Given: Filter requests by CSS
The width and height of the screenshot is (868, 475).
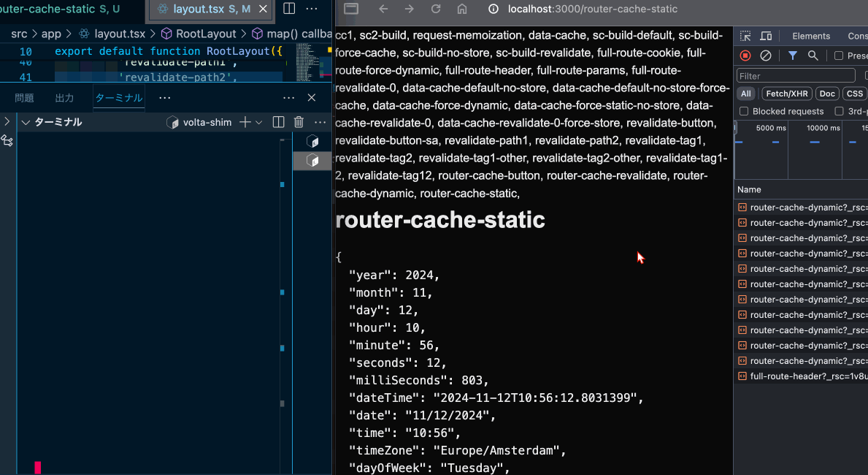Looking at the screenshot, I should (855, 94).
